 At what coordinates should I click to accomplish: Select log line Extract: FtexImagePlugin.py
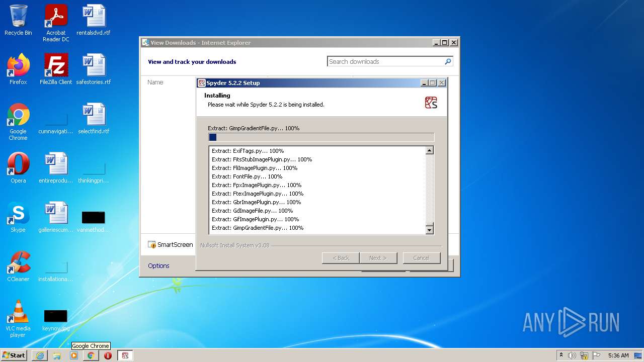(258, 194)
